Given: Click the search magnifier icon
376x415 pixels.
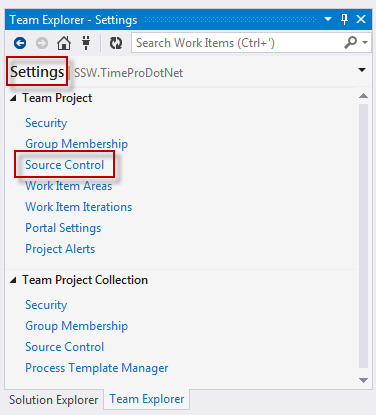Looking at the screenshot, I should 351,43.
